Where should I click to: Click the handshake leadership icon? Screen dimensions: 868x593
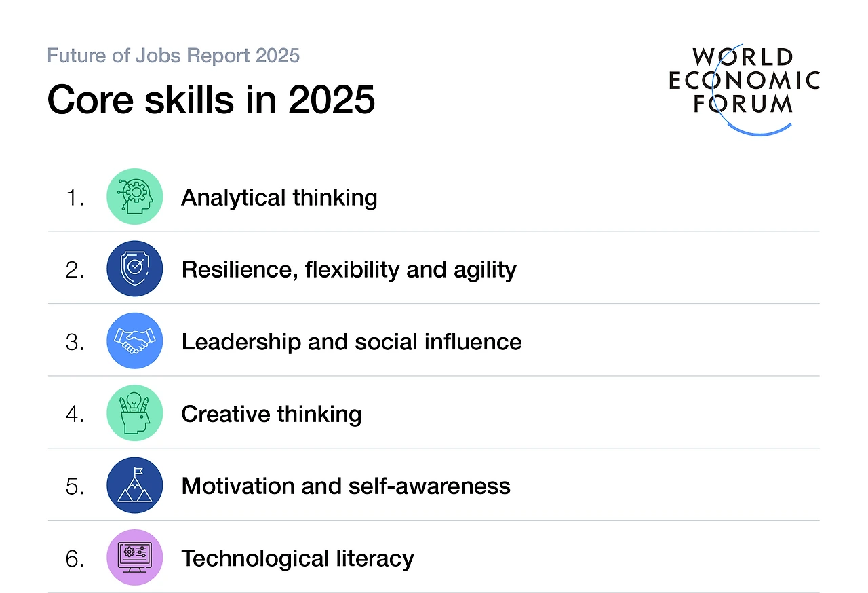(135, 341)
